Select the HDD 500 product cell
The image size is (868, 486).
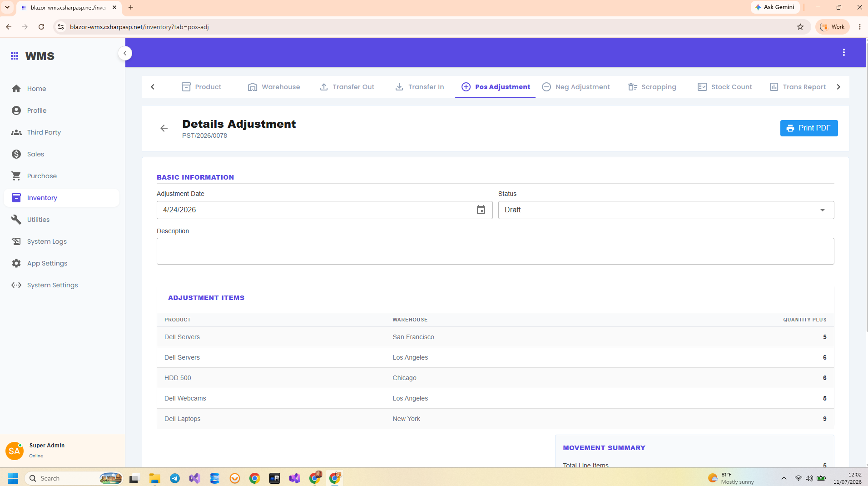pos(178,378)
